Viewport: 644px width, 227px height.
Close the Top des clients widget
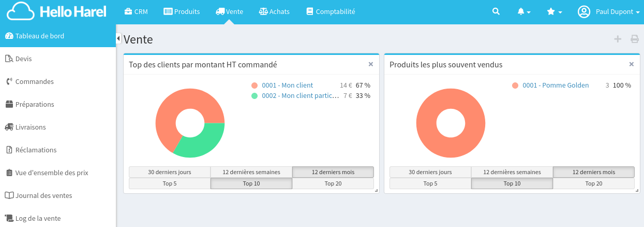tap(370, 64)
